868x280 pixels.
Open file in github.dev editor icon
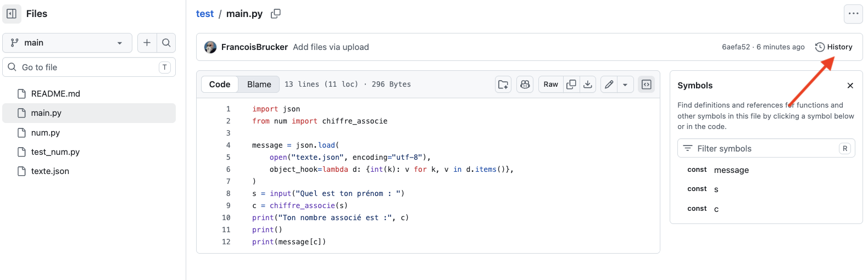click(503, 84)
